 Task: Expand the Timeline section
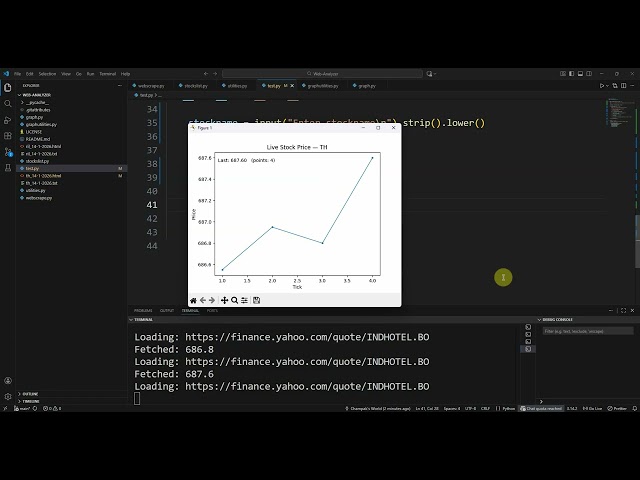[x=31, y=401]
